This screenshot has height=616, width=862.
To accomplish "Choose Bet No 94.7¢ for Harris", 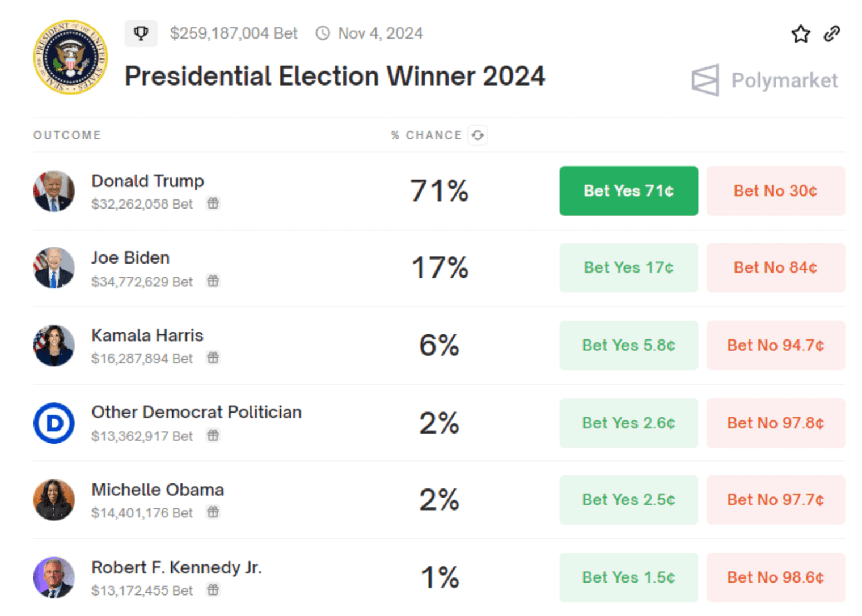I will click(775, 346).
